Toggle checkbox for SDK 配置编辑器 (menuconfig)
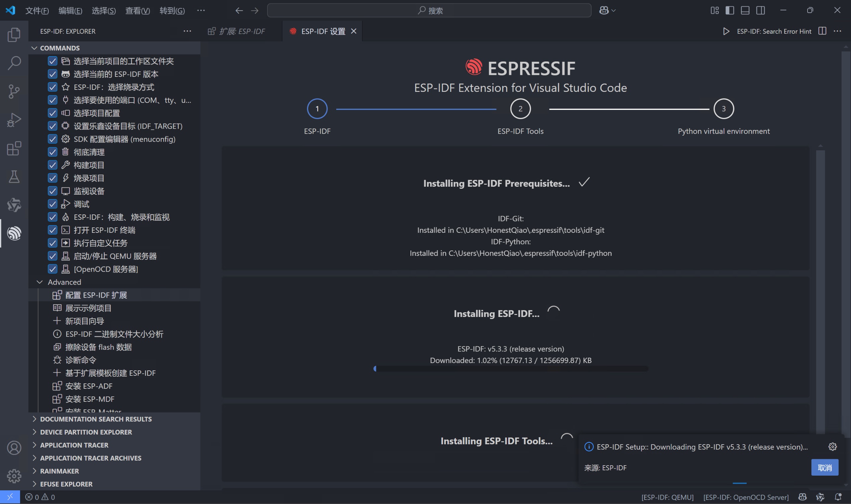 [52, 139]
